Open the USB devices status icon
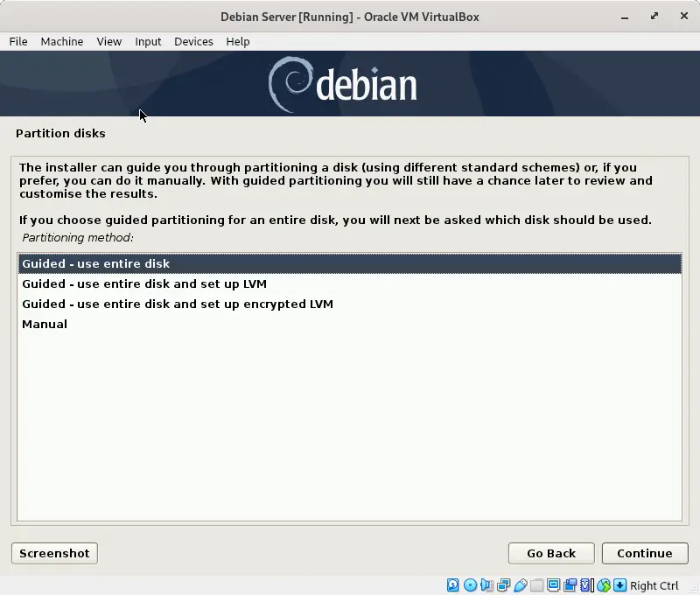Screen dimensions: 700x595 (x=521, y=585)
